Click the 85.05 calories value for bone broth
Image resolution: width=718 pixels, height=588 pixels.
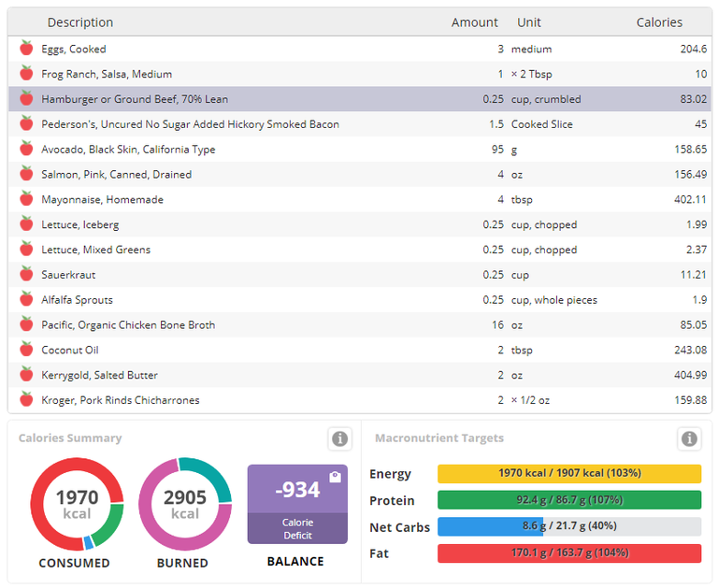click(694, 325)
